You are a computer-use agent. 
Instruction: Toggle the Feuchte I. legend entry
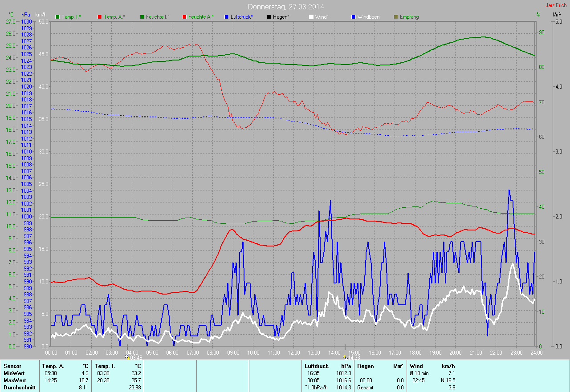click(155, 17)
